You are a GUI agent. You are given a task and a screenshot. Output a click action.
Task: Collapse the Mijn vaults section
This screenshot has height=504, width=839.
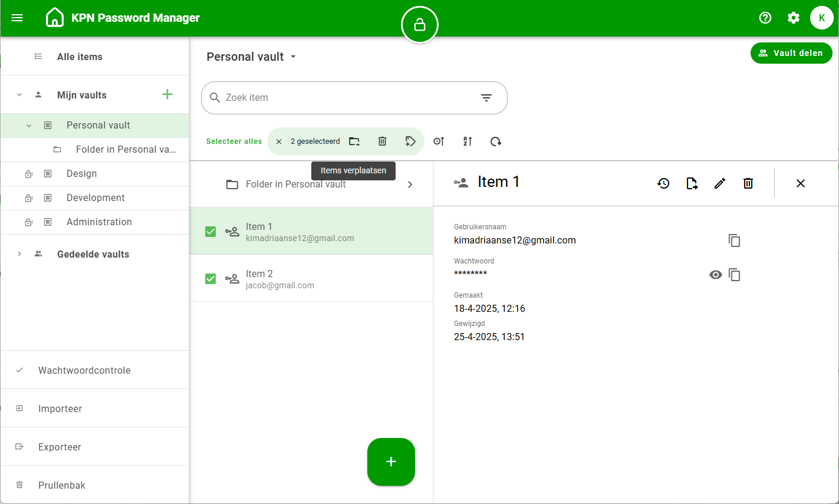(x=19, y=95)
